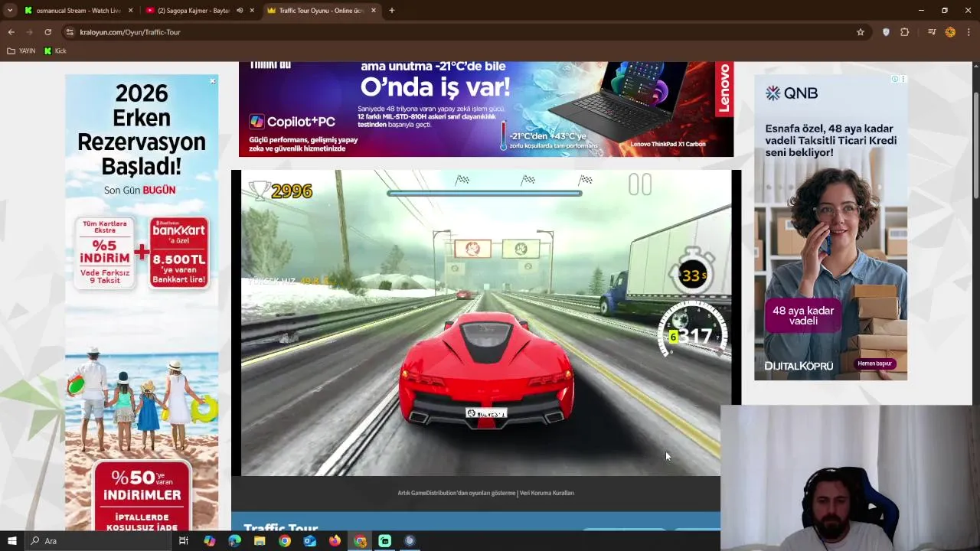Viewport: 980px width, 551px height.
Task: Switch to active Chrome profile window on taskbar
Action: pyautogui.click(x=360, y=541)
